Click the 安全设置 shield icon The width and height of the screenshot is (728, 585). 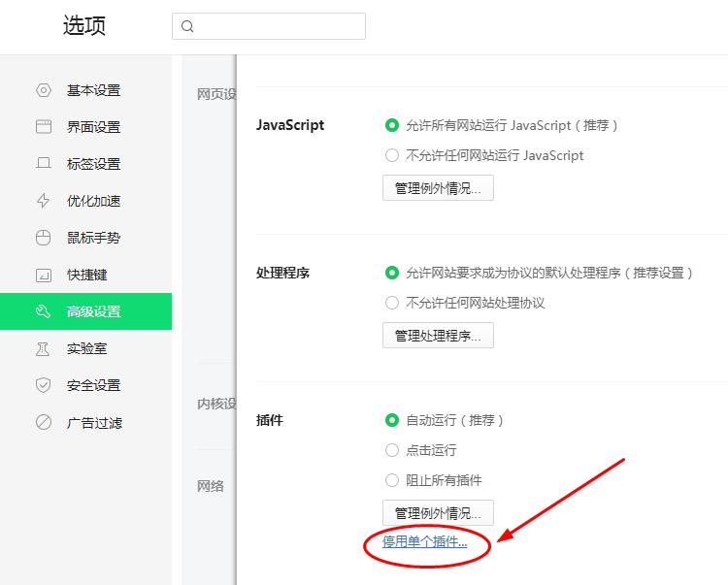[43, 385]
